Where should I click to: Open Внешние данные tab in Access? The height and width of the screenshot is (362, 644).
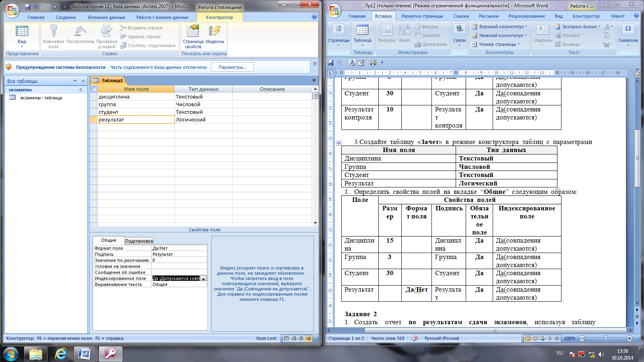click(x=107, y=17)
